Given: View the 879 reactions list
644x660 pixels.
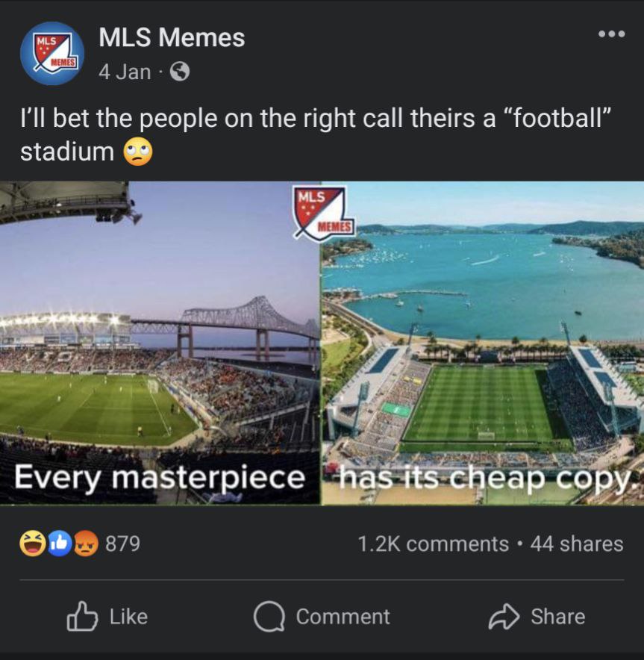Looking at the screenshot, I should [122, 544].
